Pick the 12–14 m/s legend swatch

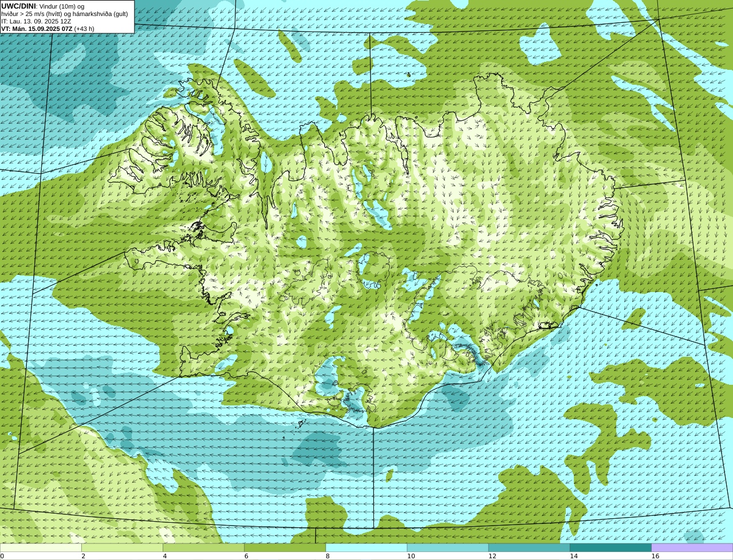point(529,548)
